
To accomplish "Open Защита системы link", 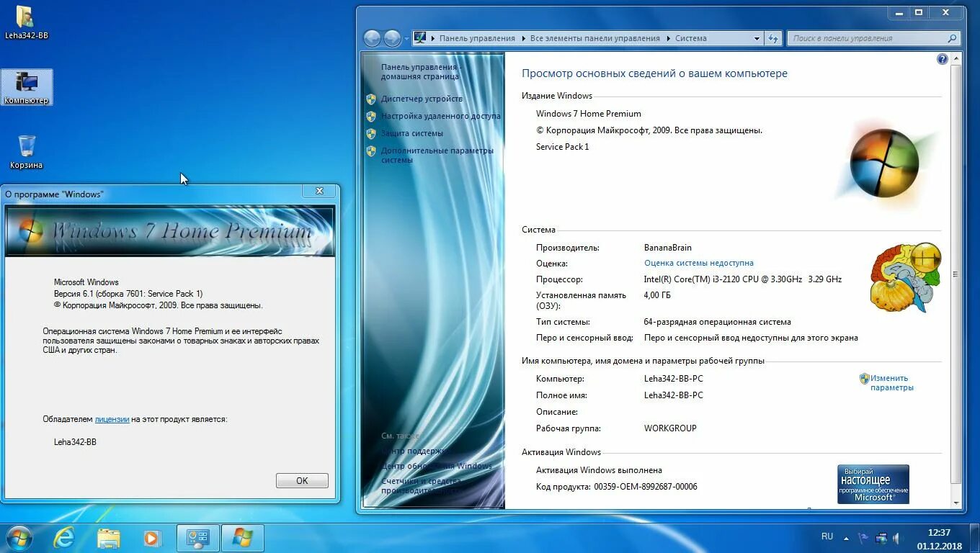I will [412, 133].
